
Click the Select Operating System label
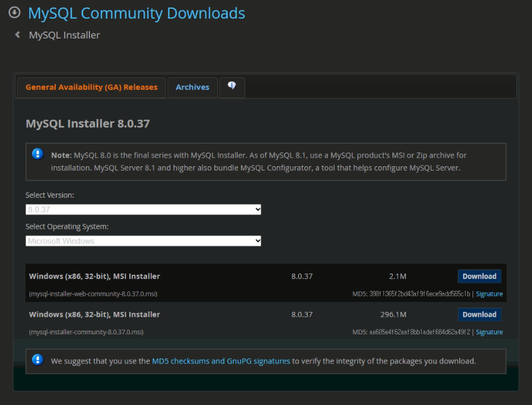click(x=67, y=227)
